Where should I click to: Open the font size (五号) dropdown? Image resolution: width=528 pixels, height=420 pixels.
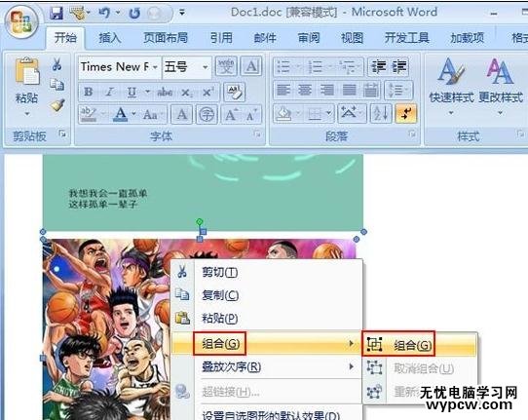coord(205,67)
